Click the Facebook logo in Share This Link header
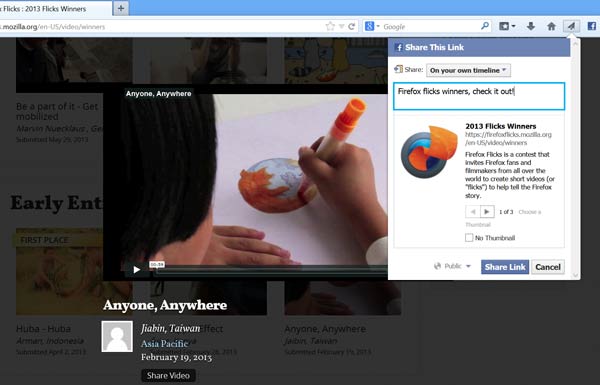This screenshot has width=600, height=385. tap(399, 47)
